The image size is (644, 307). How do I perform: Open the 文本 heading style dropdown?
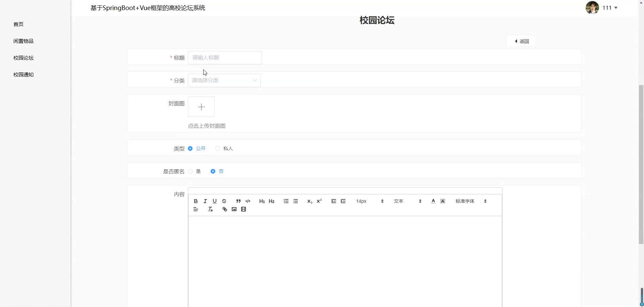pos(408,201)
